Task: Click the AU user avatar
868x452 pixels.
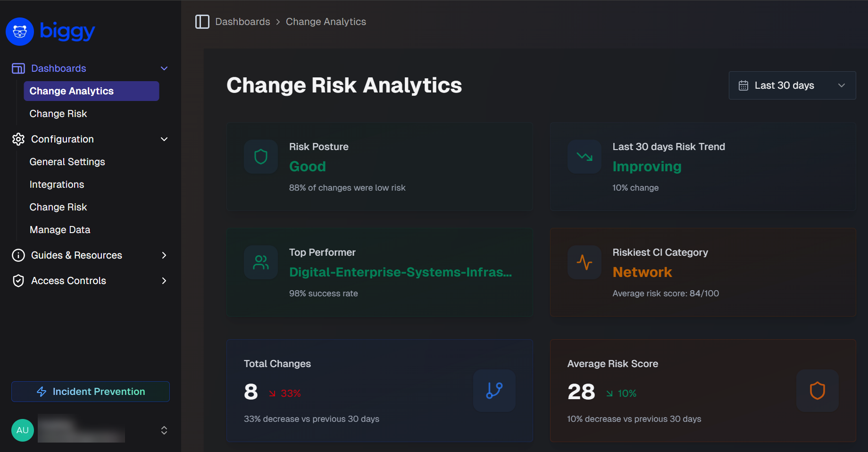Action: pyautogui.click(x=22, y=430)
